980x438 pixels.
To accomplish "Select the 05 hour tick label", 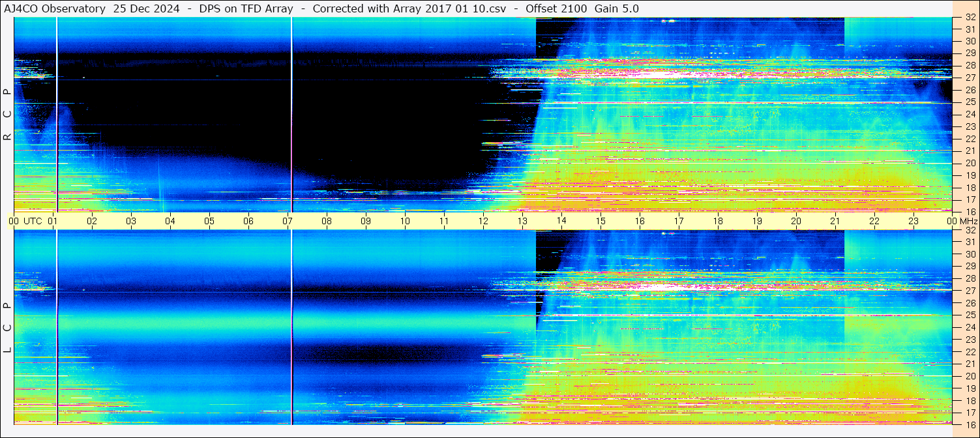I will click(209, 221).
